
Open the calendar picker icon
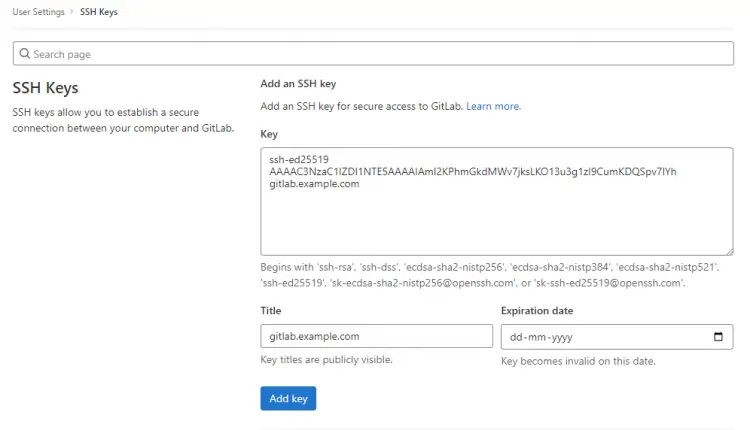coord(718,337)
